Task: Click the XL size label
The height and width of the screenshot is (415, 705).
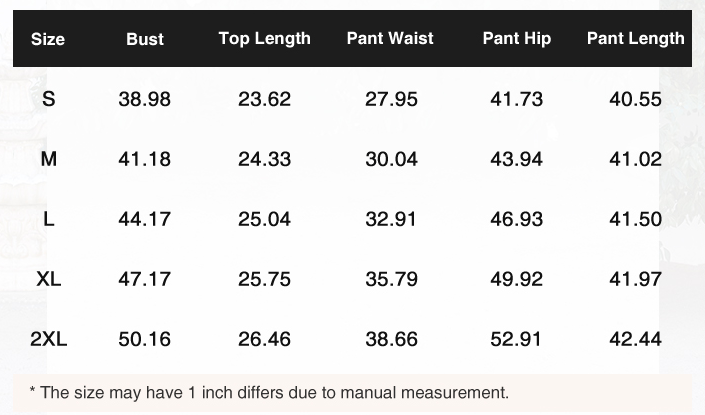Action: click(x=49, y=279)
